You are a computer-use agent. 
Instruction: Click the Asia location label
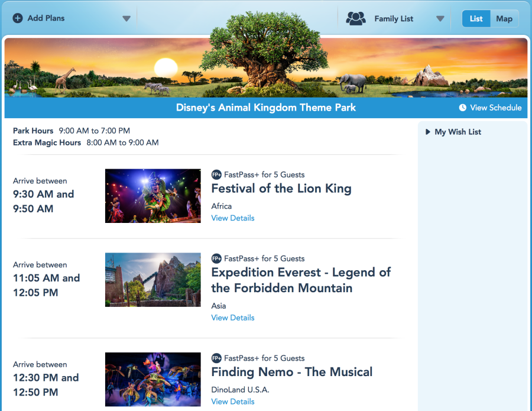point(219,306)
